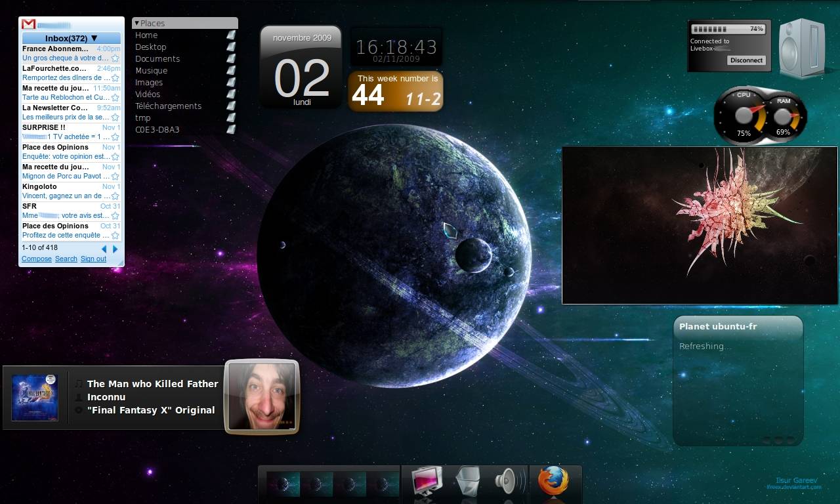Star the Enquête: votre opinion email
Image resolution: width=840 pixels, height=504 pixels.
tap(115, 157)
